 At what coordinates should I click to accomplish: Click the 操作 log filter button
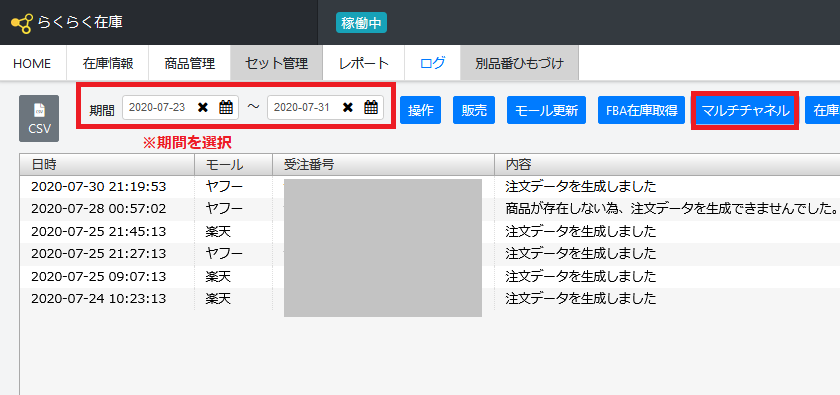coord(421,110)
